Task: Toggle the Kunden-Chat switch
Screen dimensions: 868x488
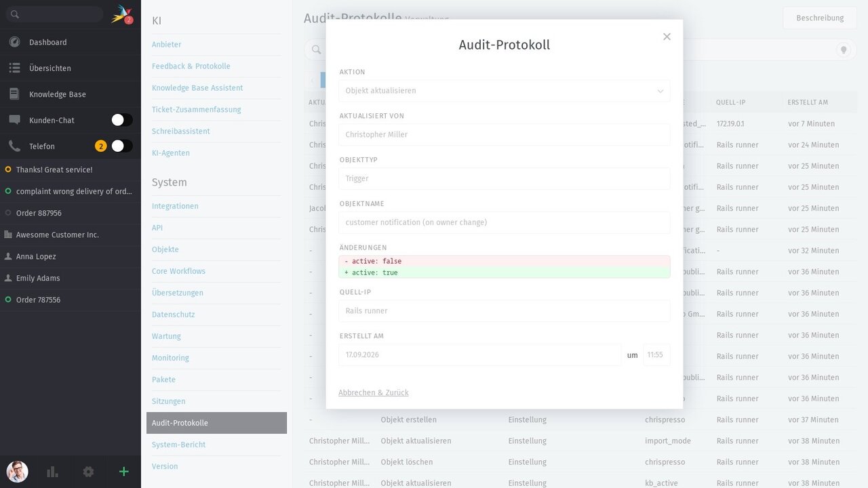Action: pos(122,120)
